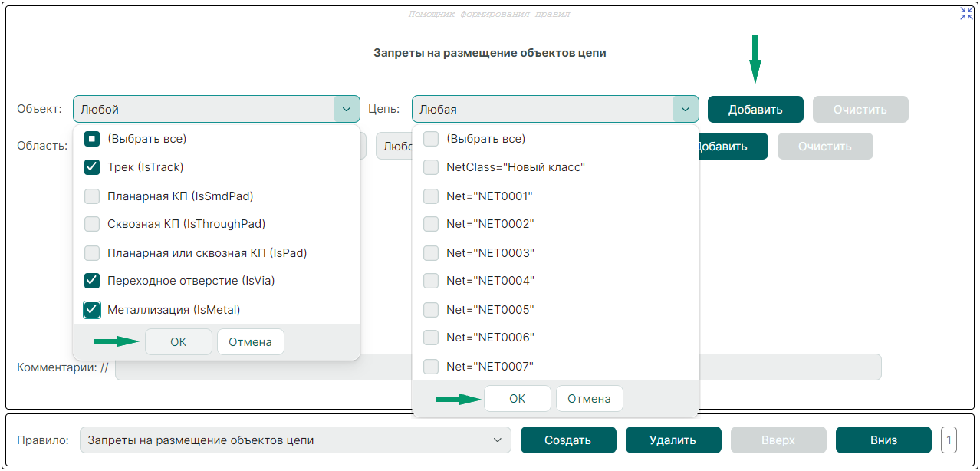The width and height of the screenshot is (980, 471).
Task: Click into the Комментарии text field
Action: 498,367
